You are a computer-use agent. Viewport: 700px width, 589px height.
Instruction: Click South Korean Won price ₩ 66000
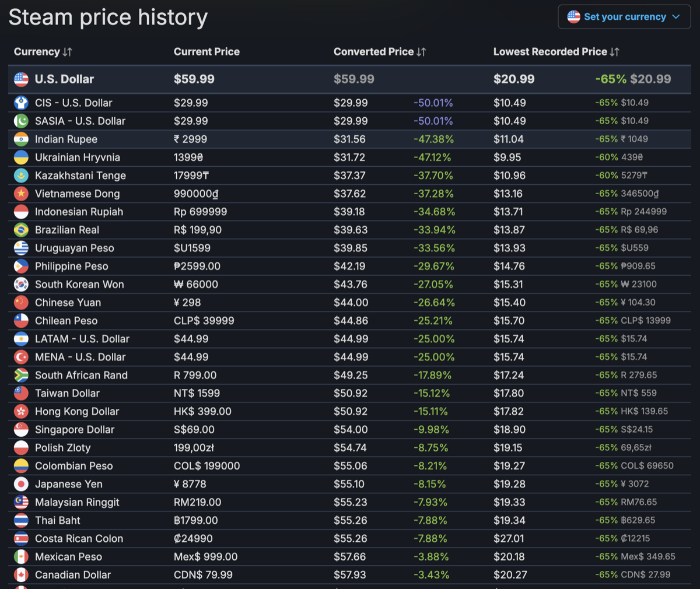pyautogui.click(x=196, y=285)
